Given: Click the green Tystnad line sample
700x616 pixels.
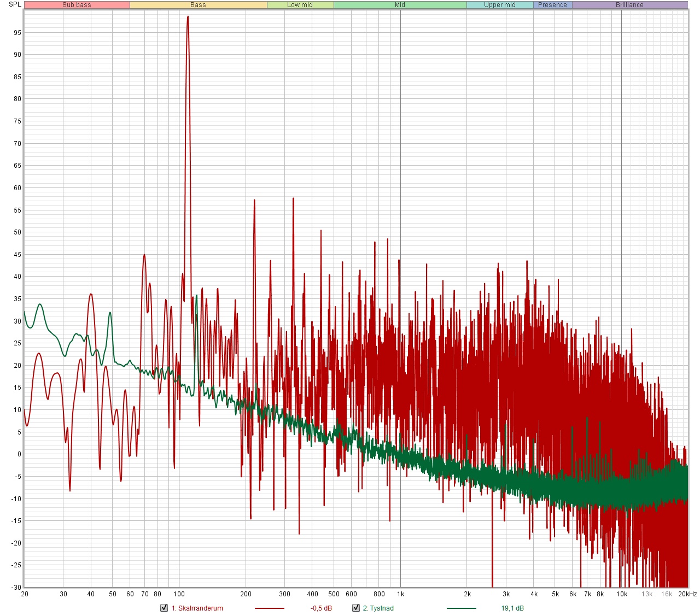Looking at the screenshot, I should (x=462, y=608).
